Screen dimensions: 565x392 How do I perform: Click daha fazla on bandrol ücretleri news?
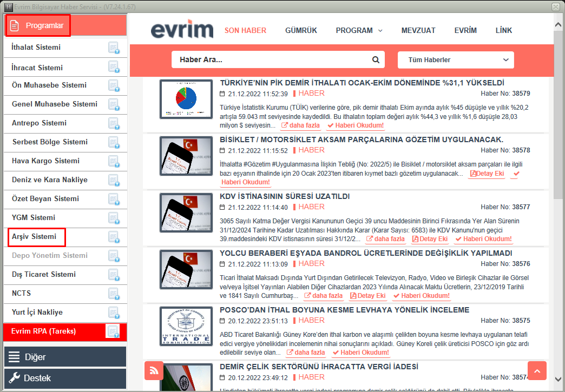pyautogui.click(x=323, y=296)
